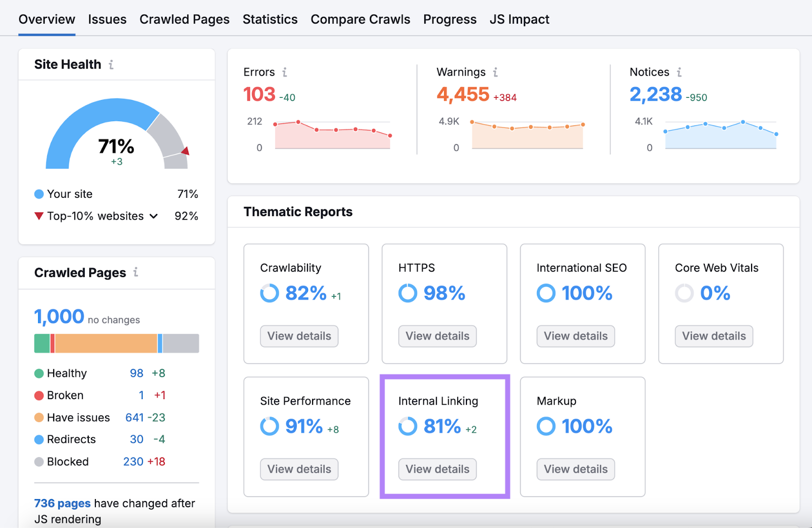Collapse the Top-10% websites comparison
The image size is (812, 528).
click(x=153, y=216)
